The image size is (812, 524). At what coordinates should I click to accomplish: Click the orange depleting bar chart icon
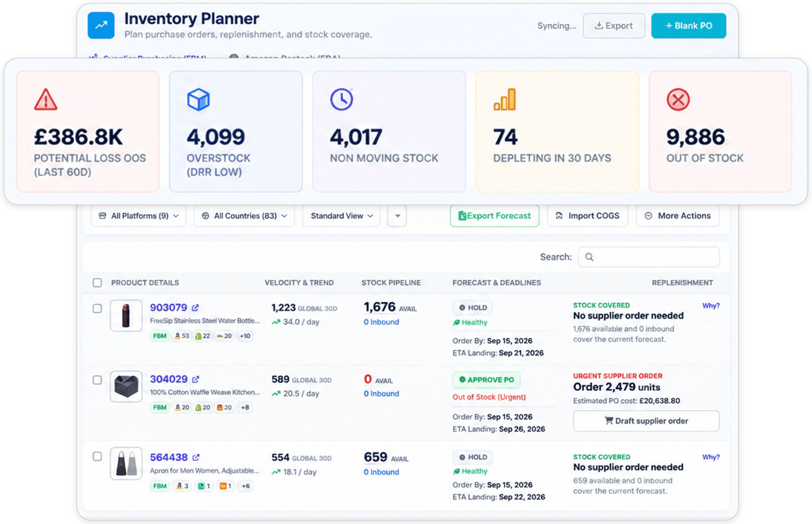coord(504,100)
